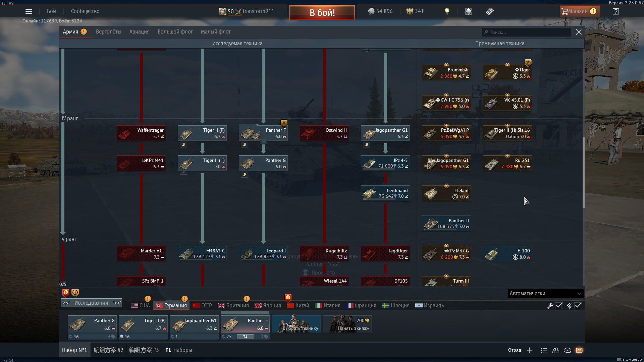Hire a crew for 200 eagles

tap(347, 324)
